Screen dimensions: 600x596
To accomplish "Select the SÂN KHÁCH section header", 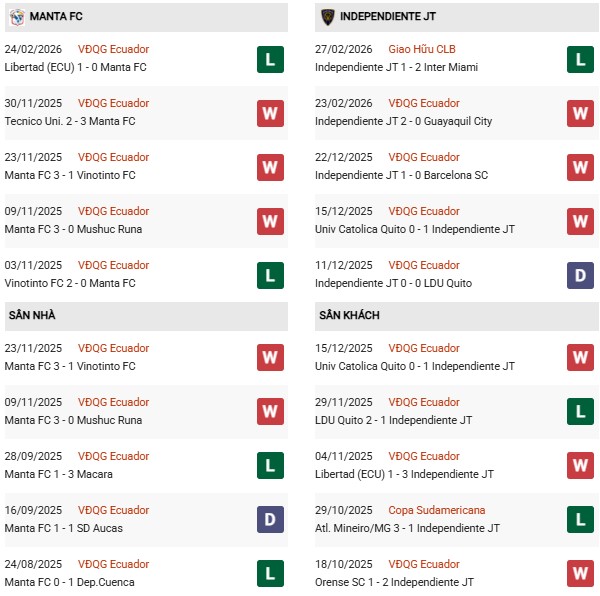I will 349,315.
